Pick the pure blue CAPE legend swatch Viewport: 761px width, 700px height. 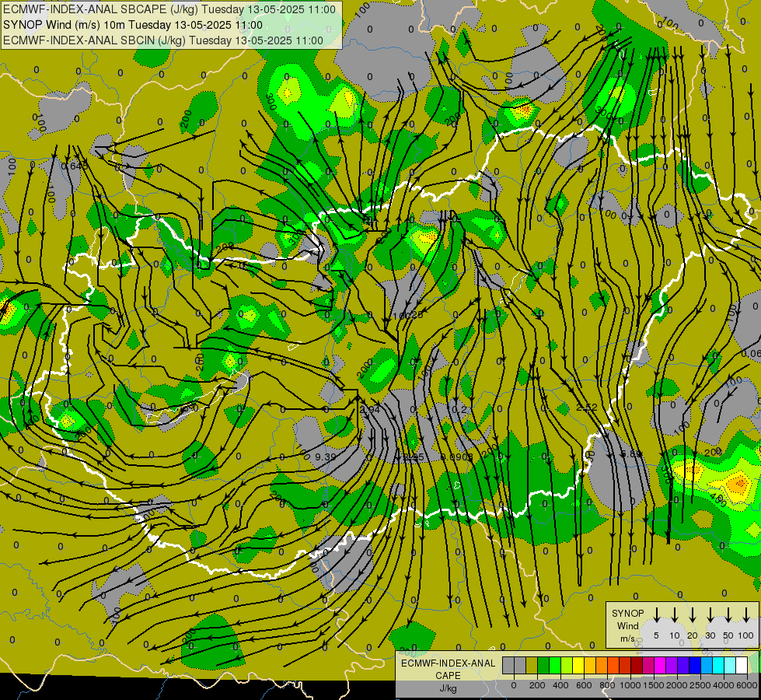(x=696, y=666)
